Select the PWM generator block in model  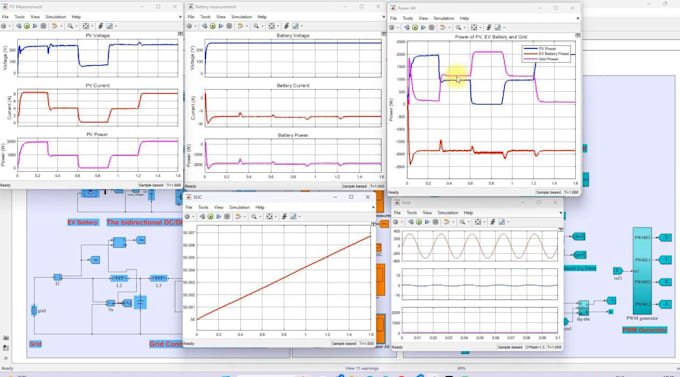(x=642, y=271)
